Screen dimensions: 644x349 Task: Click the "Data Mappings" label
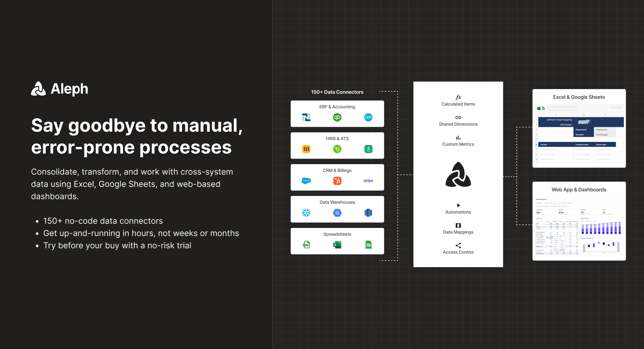(x=458, y=232)
